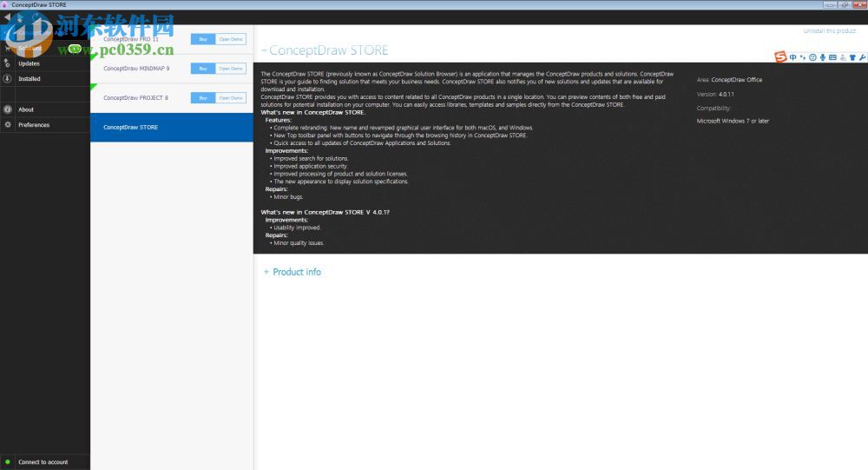Select ConceptDraw PROJECT 8 in the list
The image size is (868, 470).
point(135,98)
